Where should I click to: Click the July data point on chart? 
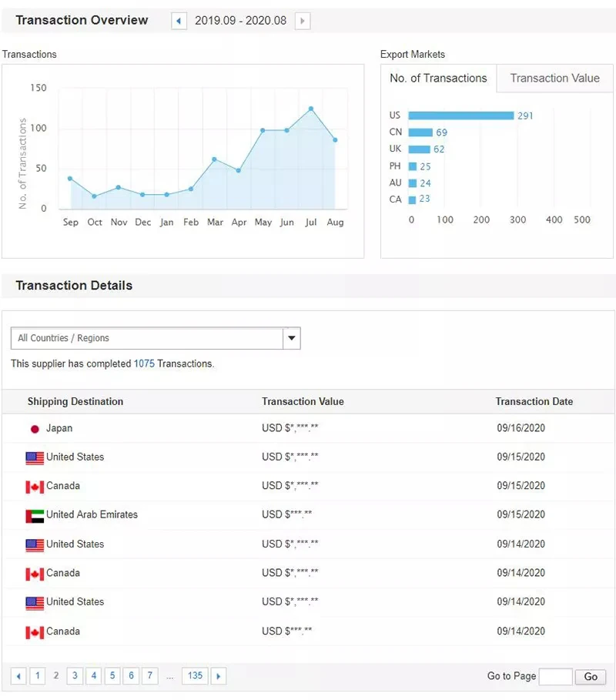click(311, 109)
